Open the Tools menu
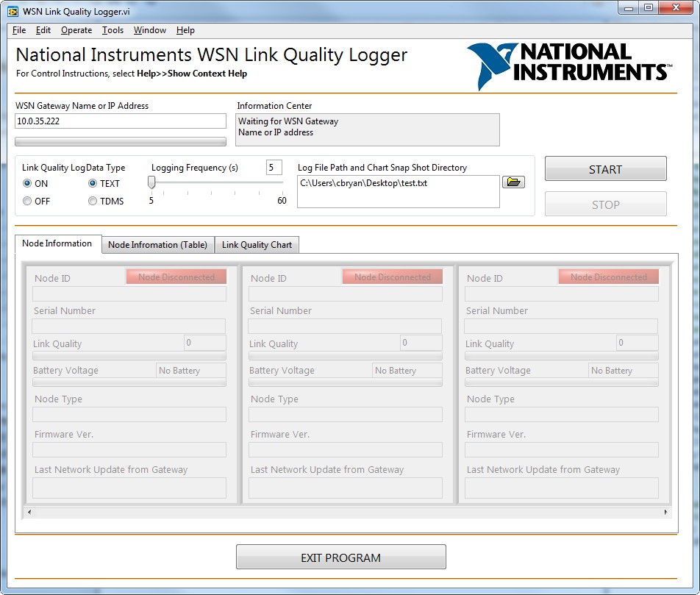 click(x=113, y=30)
